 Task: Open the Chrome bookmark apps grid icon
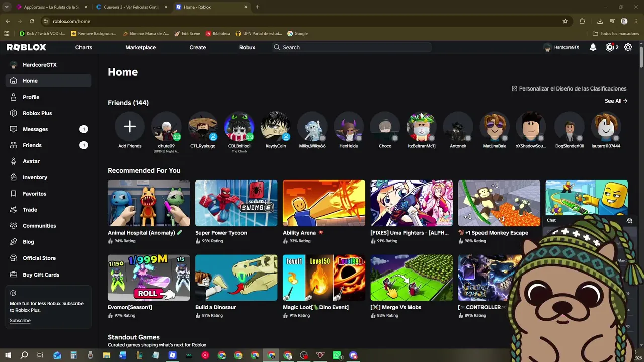pos(7,34)
